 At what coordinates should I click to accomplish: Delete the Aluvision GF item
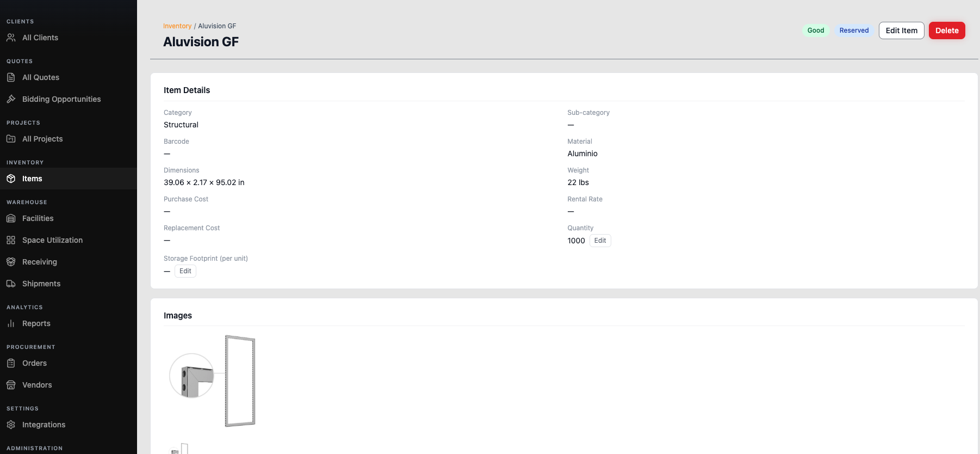pos(947,30)
